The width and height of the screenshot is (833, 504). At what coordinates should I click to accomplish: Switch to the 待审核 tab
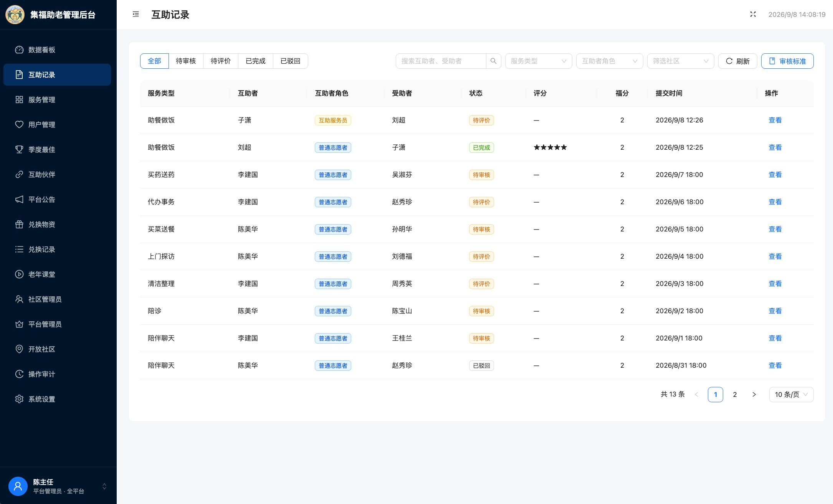click(186, 61)
